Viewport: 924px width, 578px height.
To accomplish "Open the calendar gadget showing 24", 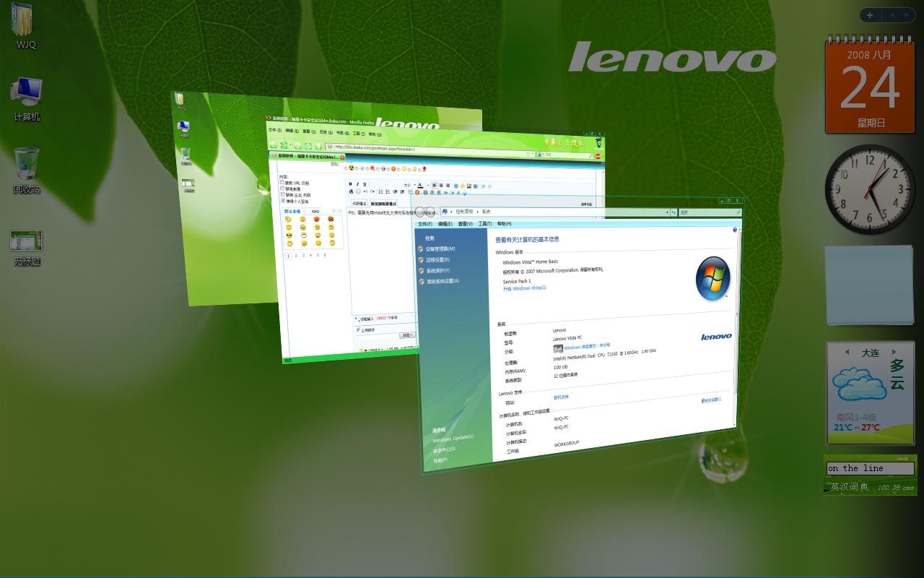I will coord(870,85).
